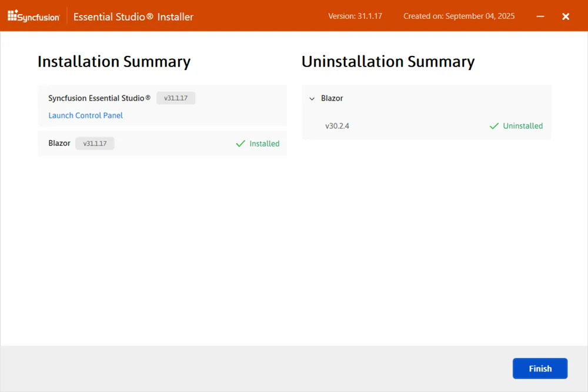Click the Uninstallation Summary heading
588x392 pixels.
click(x=388, y=61)
